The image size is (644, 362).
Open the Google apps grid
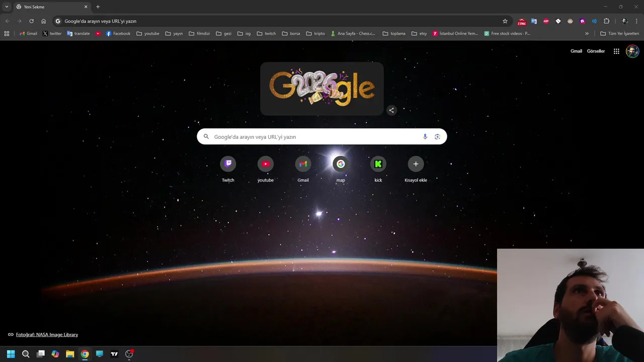click(x=616, y=51)
